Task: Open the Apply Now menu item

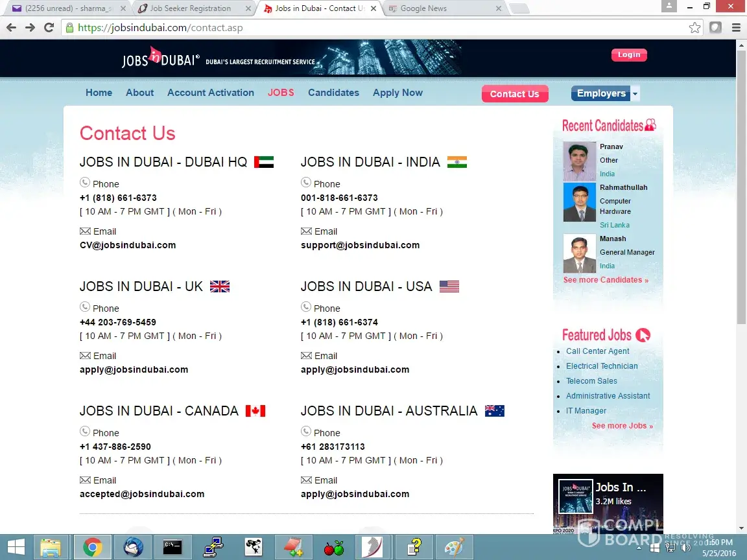Action: [x=397, y=93]
